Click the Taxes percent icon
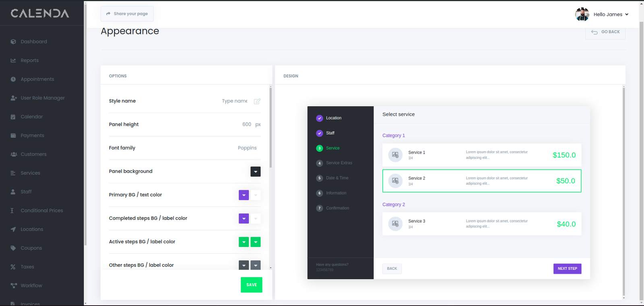The image size is (644, 306). [x=13, y=267]
